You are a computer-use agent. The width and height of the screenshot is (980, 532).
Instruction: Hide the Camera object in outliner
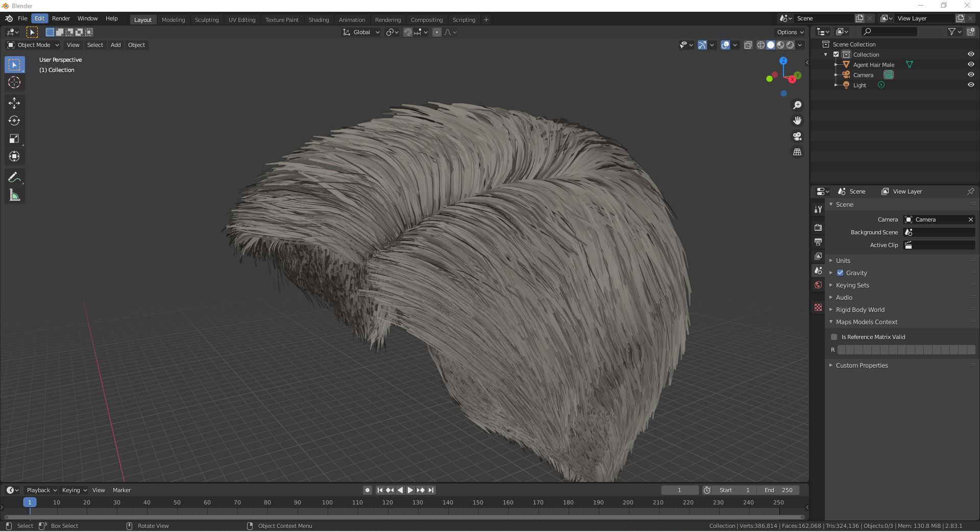971,75
